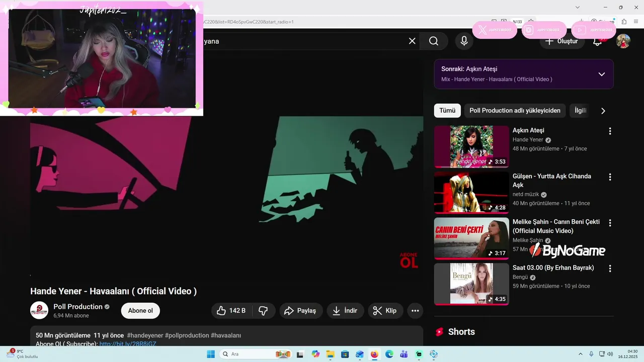644x362 pixels.
Task: Switch to Firefox on the taskbar
Action: tap(374, 354)
